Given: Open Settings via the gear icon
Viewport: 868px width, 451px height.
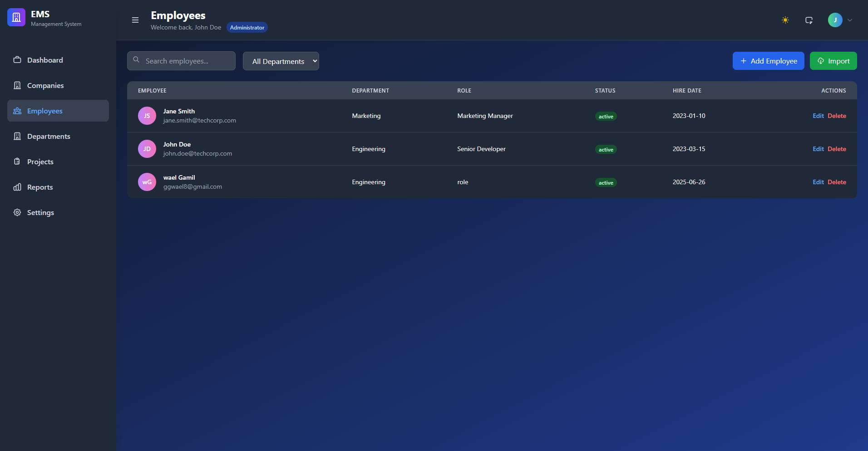Looking at the screenshot, I should coord(17,212).
